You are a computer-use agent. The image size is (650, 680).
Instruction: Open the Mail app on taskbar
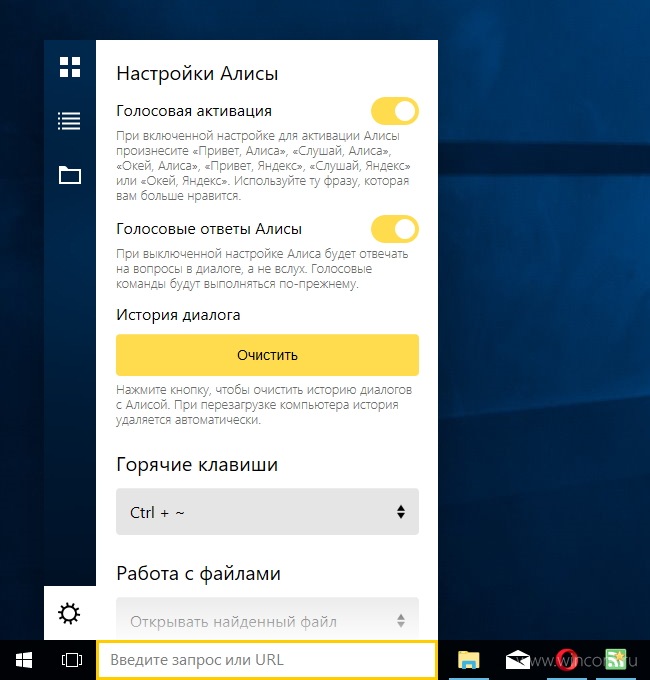517,660
